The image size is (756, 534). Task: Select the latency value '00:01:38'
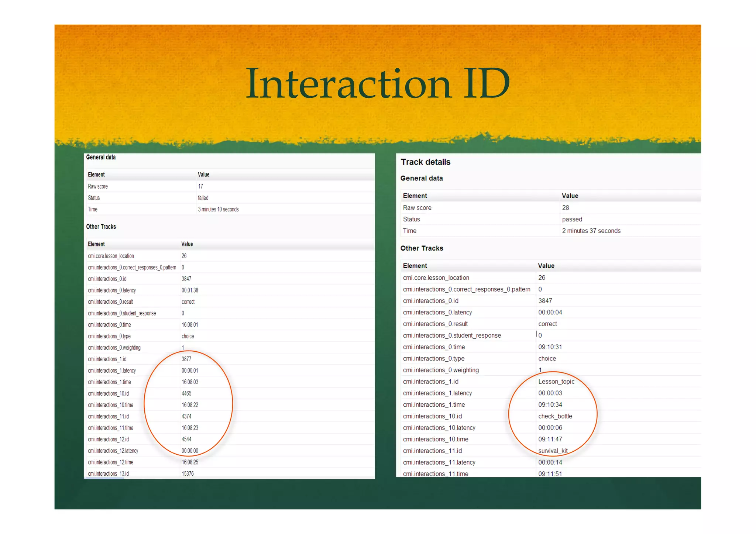point(190,290)
